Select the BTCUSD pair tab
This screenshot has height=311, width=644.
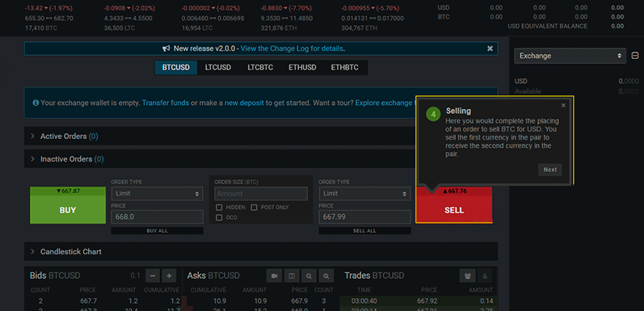tap(176, 68)
